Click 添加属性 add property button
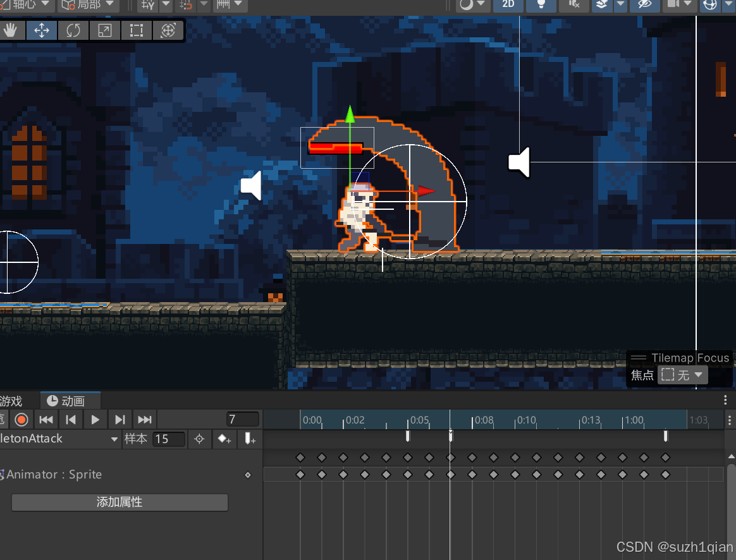This screenshot has width=736, height=560. coord(120,502)
